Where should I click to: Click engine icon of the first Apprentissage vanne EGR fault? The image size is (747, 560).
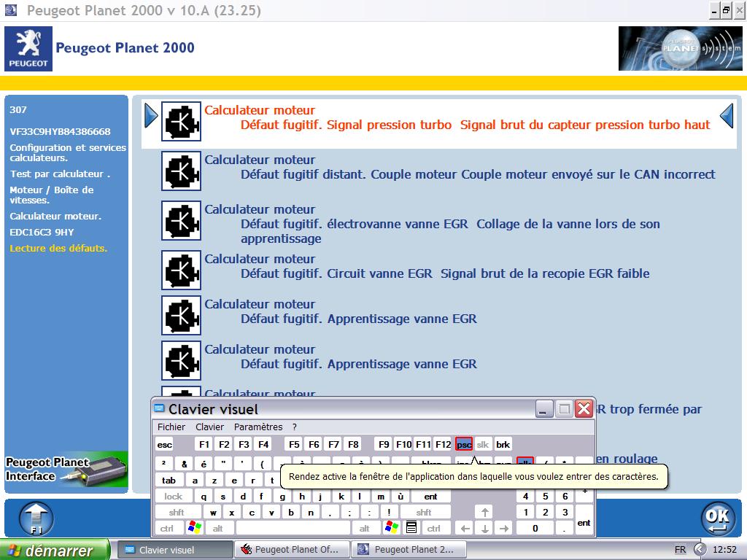[x=181, y=315]
